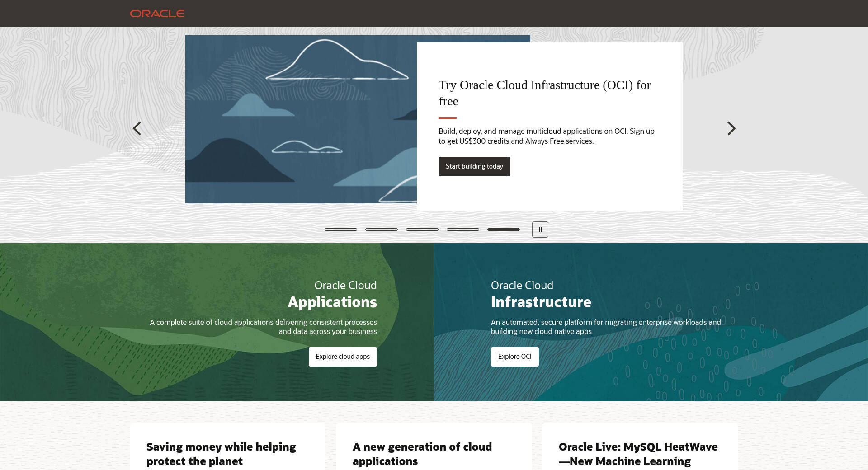Click the Explore cloud apps button
This screenshot has height=470, width=868.
pyautogui.click(x=343, y=357)
